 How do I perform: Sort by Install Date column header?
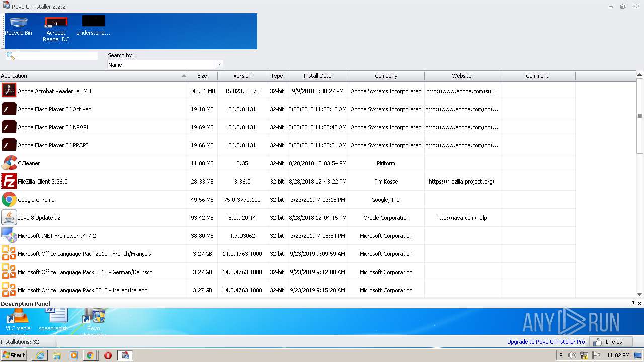[317, 76]
